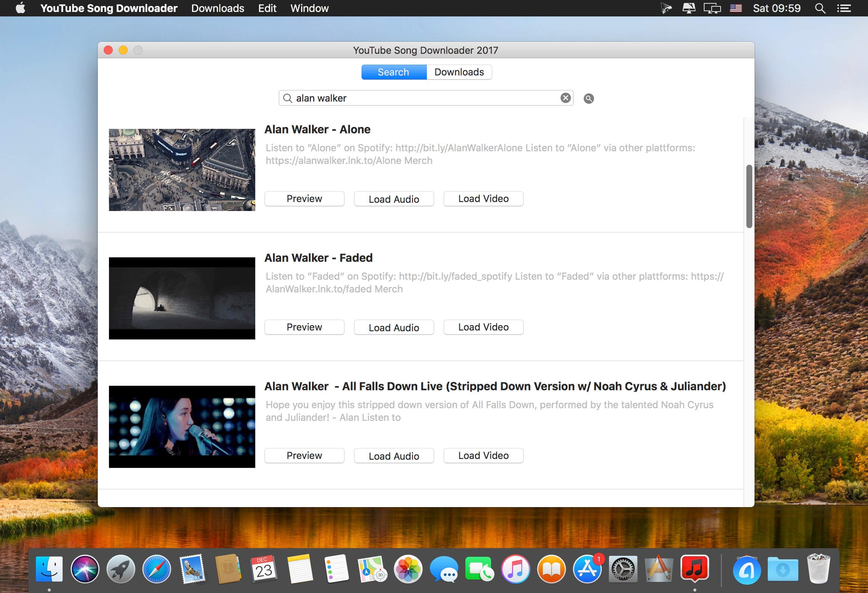The image size is (868, 593).
Task: Open the ruler-and-pencil app icon in Dock
Action: tap(659, 569)
